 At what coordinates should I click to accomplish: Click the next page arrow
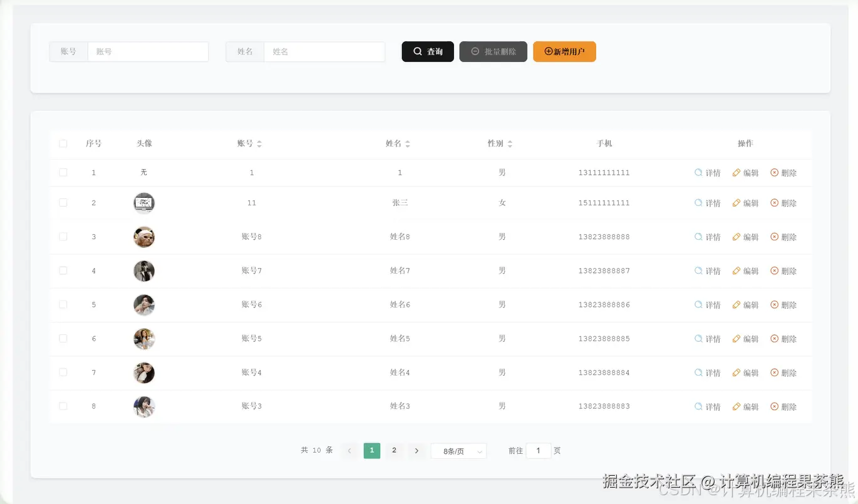(416, 450)
